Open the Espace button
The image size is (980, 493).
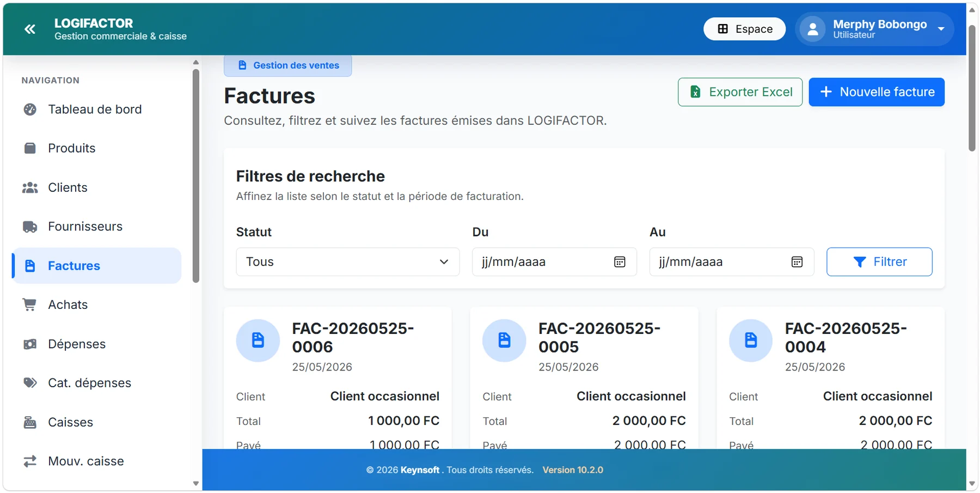pos(744,29)
